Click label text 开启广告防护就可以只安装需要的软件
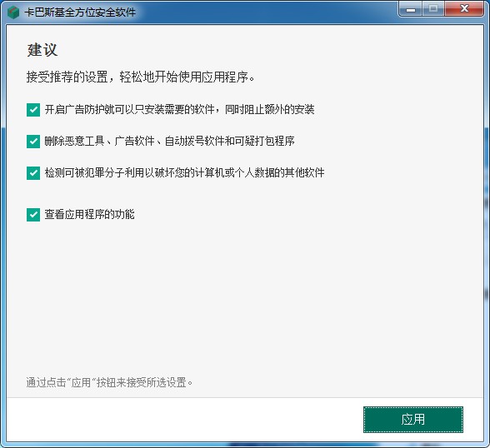The width and height of the screenshot is (490, 448). point(130,110)
